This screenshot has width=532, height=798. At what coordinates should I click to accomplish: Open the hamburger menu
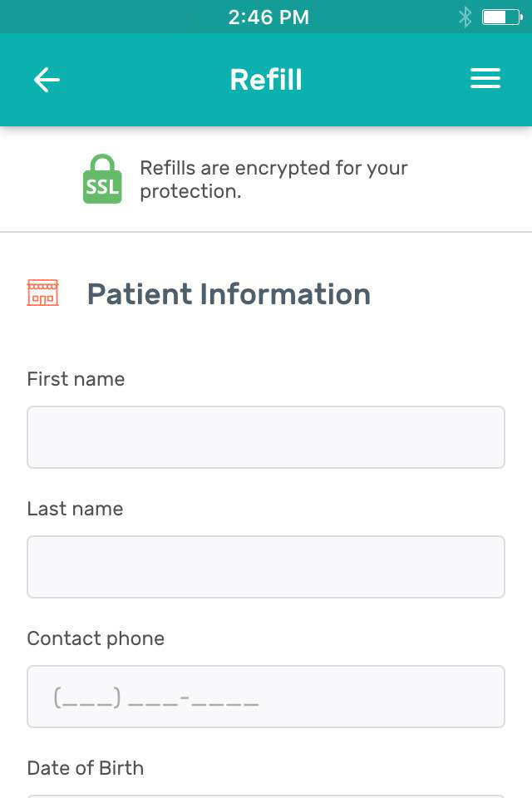pos(485,79)
